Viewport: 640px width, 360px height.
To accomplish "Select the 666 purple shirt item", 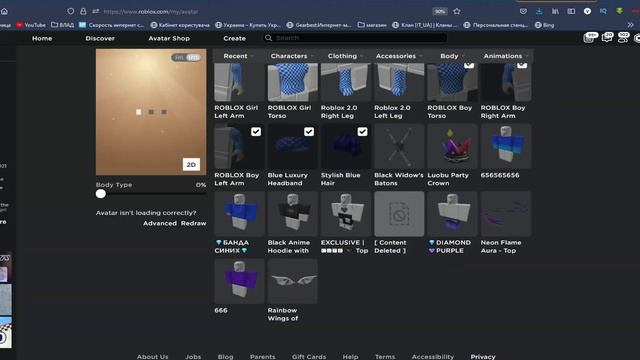I will pyautogui.click(x=240, y=281).
